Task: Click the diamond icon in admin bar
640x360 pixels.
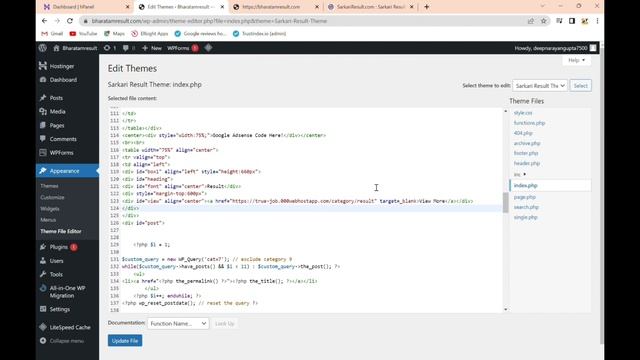Action: [x=208, y=48]
